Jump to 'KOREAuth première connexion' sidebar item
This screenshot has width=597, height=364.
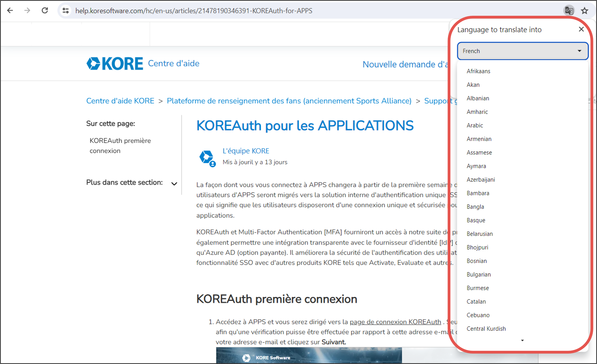pyautogui.click(x=120, y=146)
